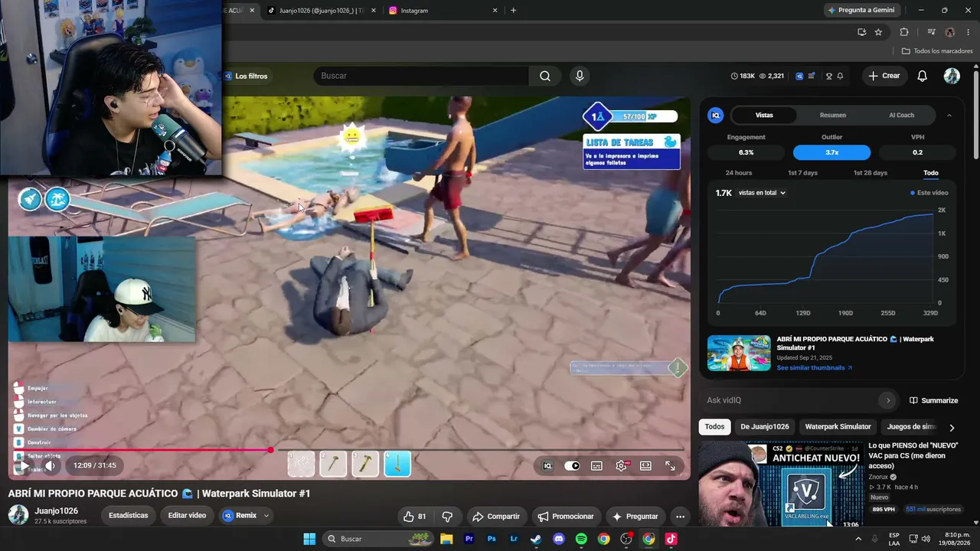Open the vidIQ icon in player controls
Viewport: 980px width, 551px height.
coord(547,465)
